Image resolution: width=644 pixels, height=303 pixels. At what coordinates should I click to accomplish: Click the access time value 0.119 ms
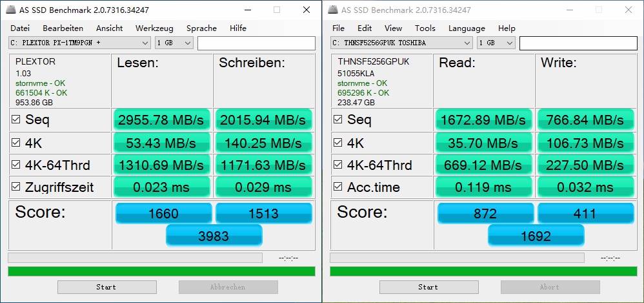click(x=483, y=187)
